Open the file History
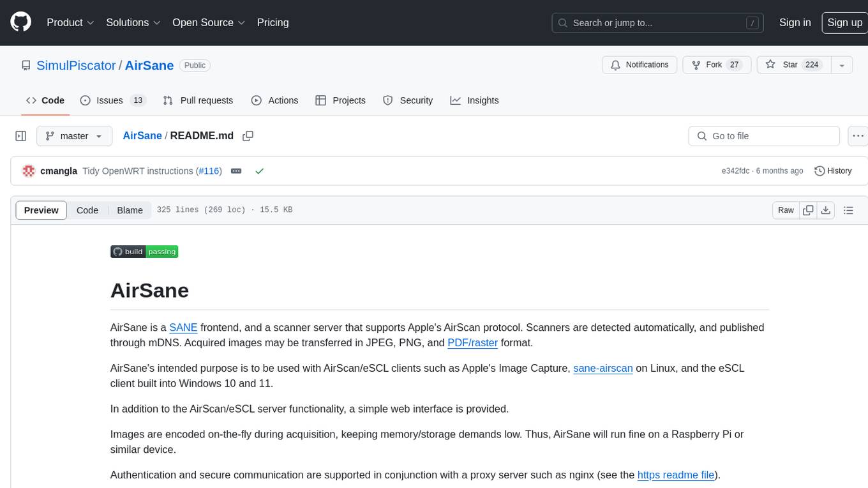The height and width of the screenshot is (488, 868). coord(833,171)
